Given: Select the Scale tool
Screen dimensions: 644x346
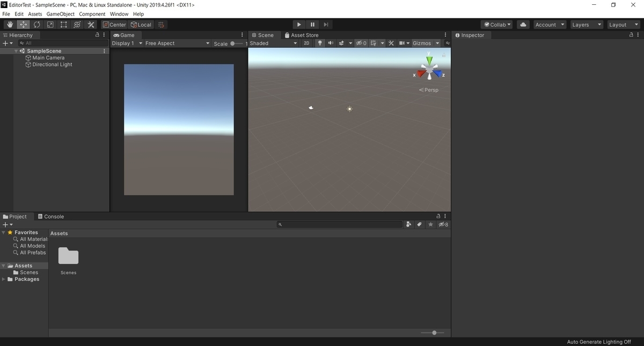Looking at the screenshot, I should [x=50, y=25].
